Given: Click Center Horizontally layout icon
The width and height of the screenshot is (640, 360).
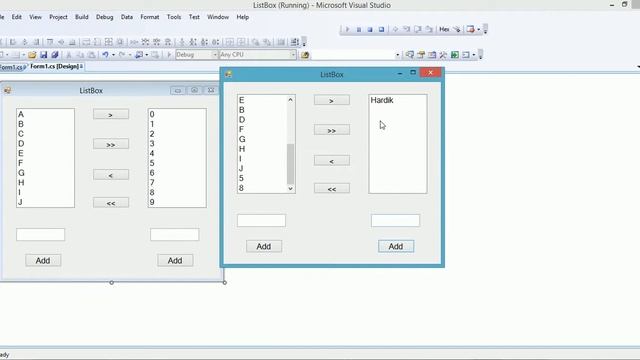Looking at the screenshot, I should coord(230,42).
